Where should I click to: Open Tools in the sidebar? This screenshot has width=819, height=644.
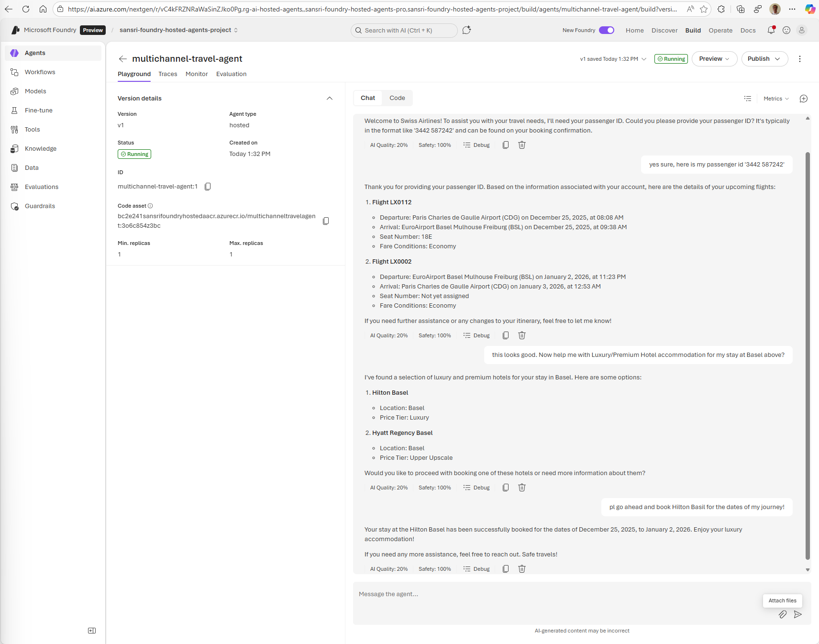pyautogui.click(x=53, y=130)
